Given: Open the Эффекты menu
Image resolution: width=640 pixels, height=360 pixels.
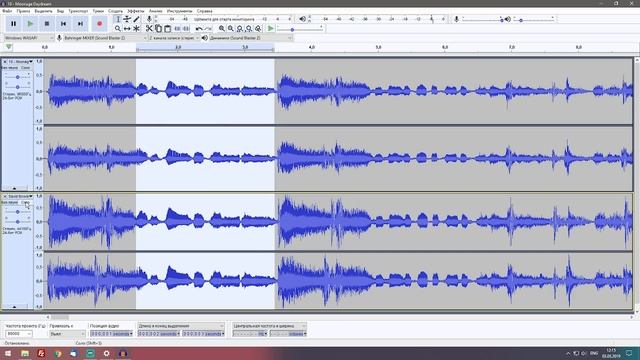Looking at the screenshot, I should [x=136, y=11].
